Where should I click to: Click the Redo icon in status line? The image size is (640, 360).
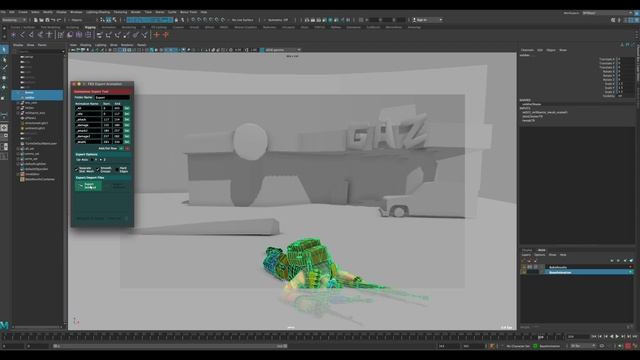(59, 20)
